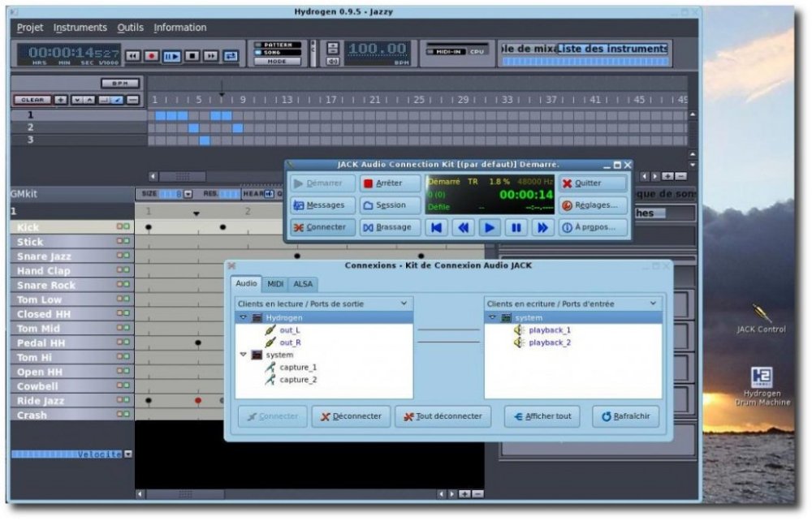The image size is (812, 521).
Task: Toggle the solo button on the Ride Jazz row
Action: pyautogui.click(x=127, y=399)
